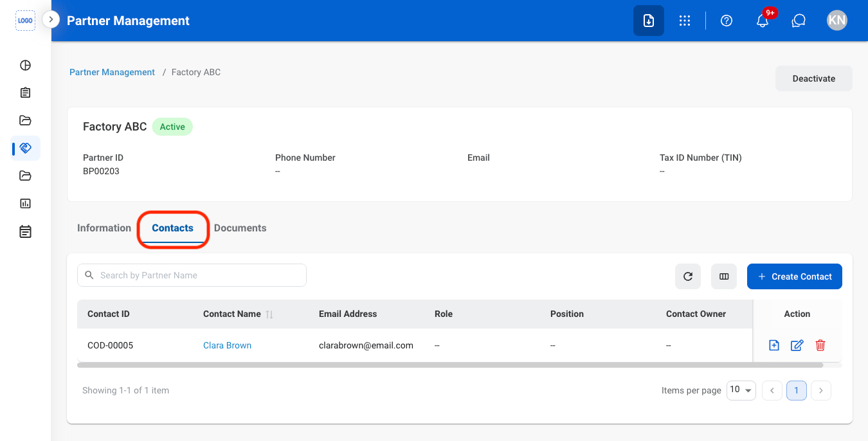This screenshot has width=868, height=441.
Task: Delete contact Clara Brown with trash icon
Action: pos(820,345)
